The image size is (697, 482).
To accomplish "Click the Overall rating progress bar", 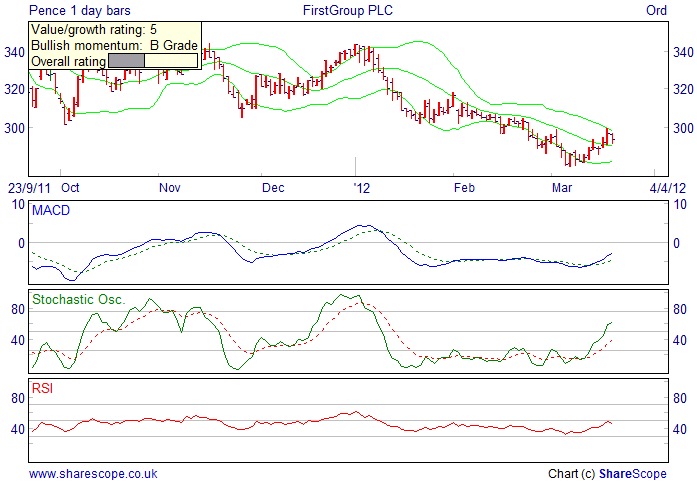I will click(153, 60).
